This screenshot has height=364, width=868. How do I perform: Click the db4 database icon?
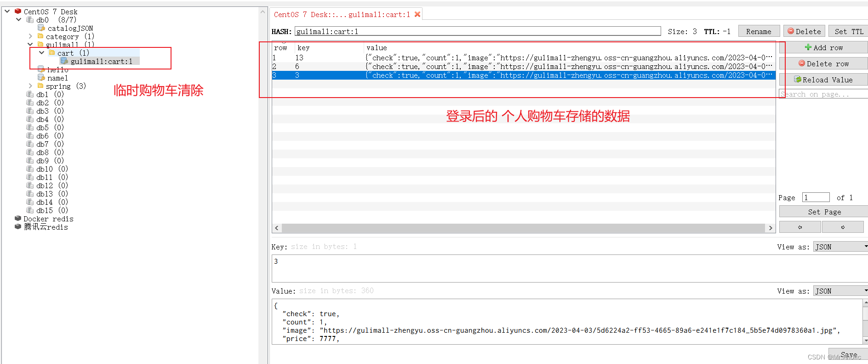click(30, 119)
